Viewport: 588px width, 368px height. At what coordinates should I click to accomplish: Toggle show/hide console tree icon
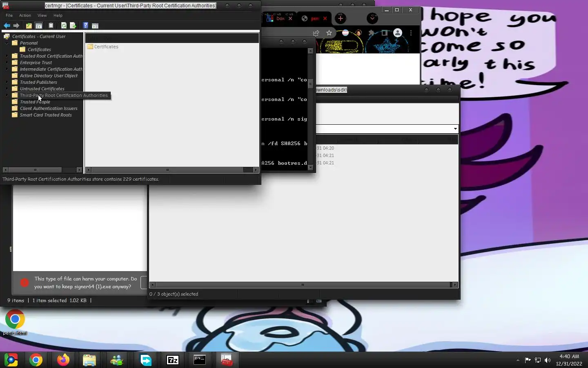tap(39, 25)
